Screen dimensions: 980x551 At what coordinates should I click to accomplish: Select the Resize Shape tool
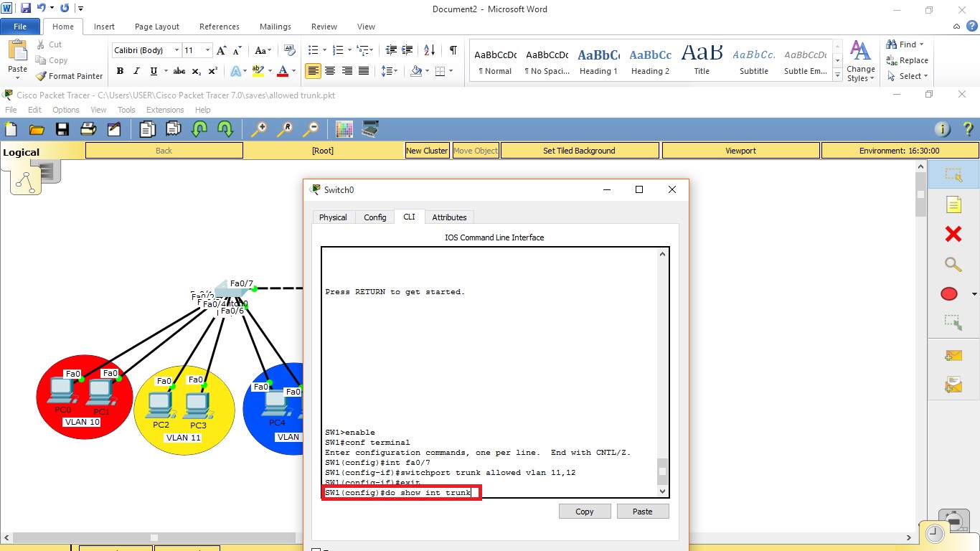[953, 322]
